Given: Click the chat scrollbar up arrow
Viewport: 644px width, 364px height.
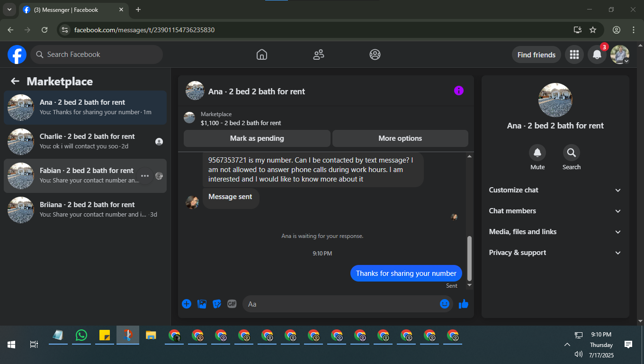Looking at the screenshot, I should pos(470,156).
